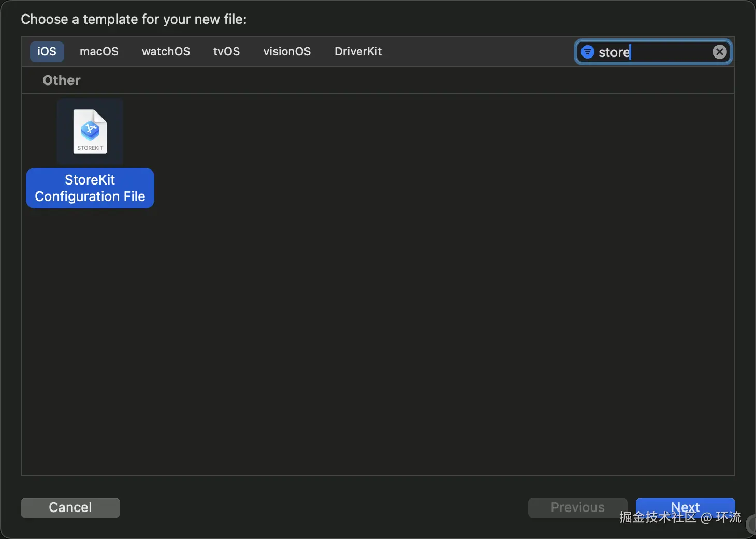Choose the visionOS tab
The image size is (756, 539).
(x=287, y=52)
